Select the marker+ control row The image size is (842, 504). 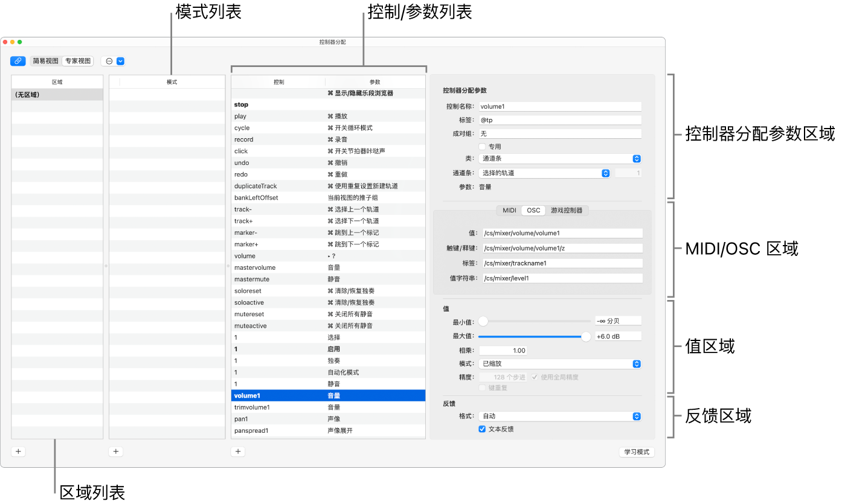tap(329, 244)
